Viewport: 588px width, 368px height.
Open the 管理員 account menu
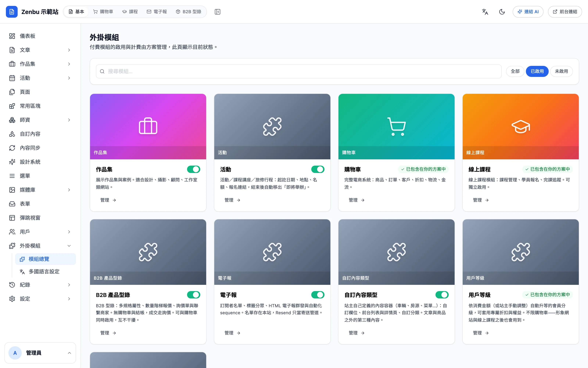[x=40, y=353]
